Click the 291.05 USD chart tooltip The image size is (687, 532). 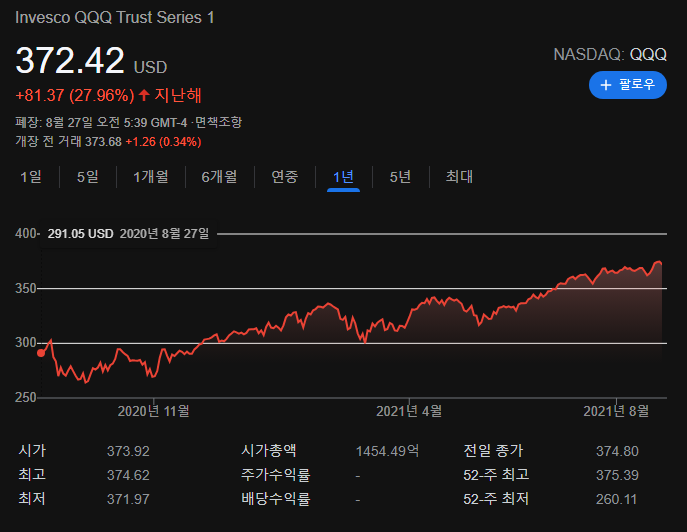(129, 234)
